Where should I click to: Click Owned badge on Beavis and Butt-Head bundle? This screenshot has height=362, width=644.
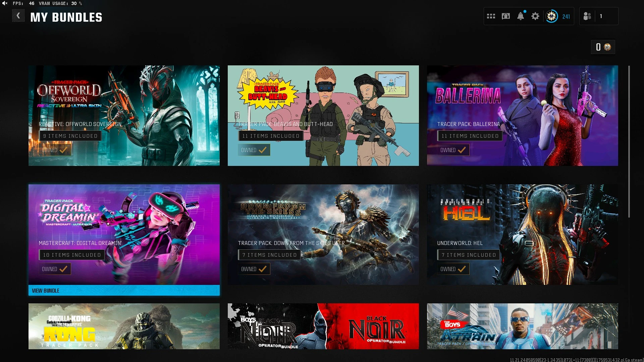(x=254, y=150)
